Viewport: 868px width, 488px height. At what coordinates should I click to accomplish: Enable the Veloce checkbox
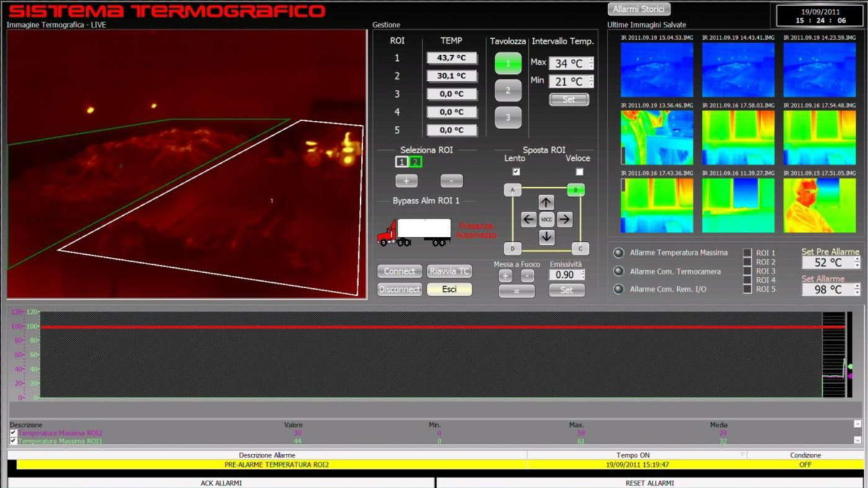tap(580, 172)
